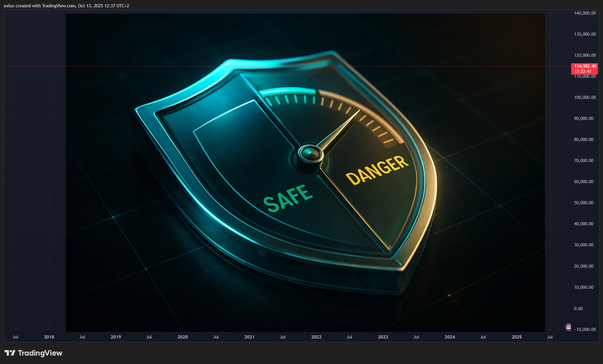Click the 20,000.00 price axis label

click(584, 266)
